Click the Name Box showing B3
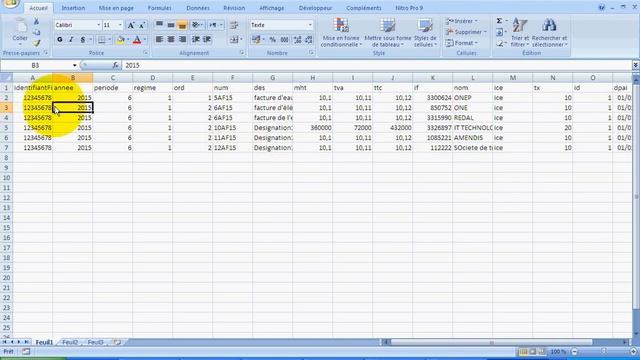640x360 pixels. click(x=40, y=65)
